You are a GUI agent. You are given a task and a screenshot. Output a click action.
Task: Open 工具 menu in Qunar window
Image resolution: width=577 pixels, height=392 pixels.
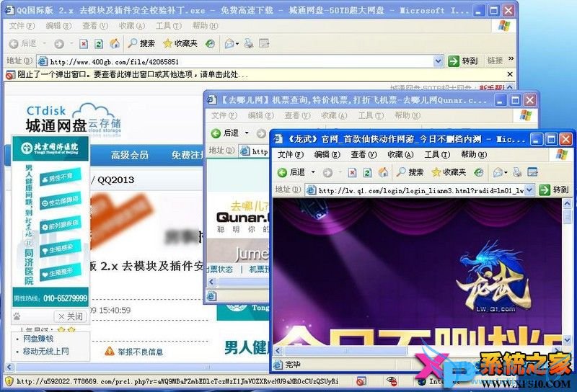pyautogui.click(x=371, y=115)
